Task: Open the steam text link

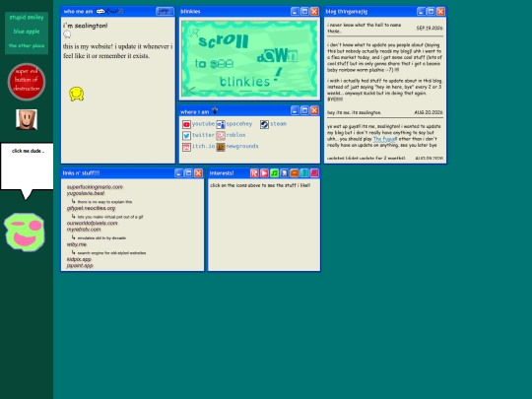Action: pos(278,124)
